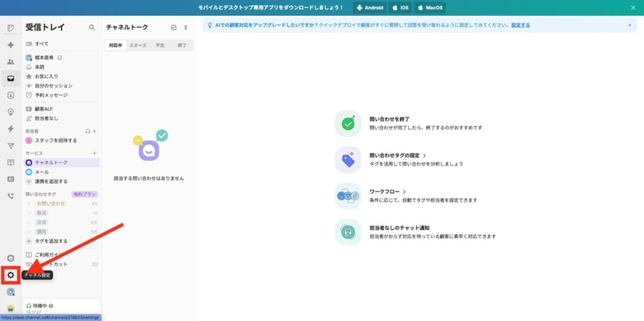Image resolution: width=644 pixels, height=321 pixels.
Task: Click the paper-plane marketing icon in left rail
Action: [11, 146]
